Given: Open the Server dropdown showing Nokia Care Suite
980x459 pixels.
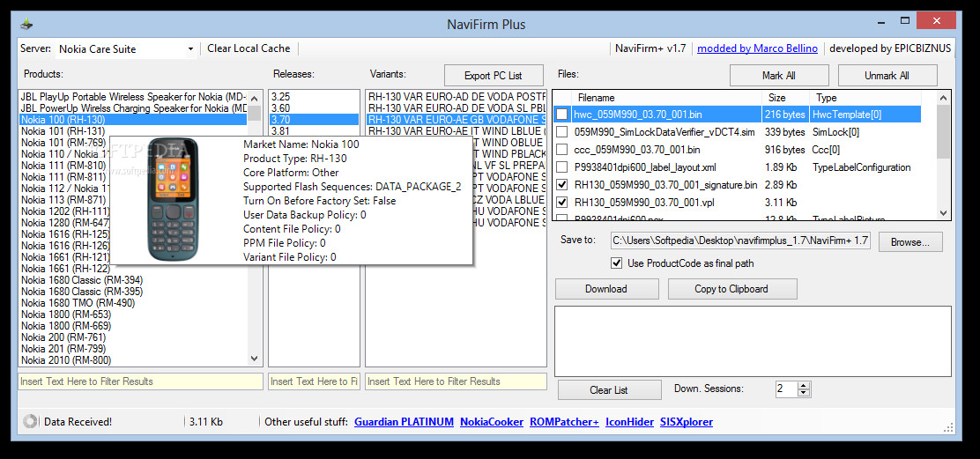Looking at the screenshot, I should pos(126,48).
